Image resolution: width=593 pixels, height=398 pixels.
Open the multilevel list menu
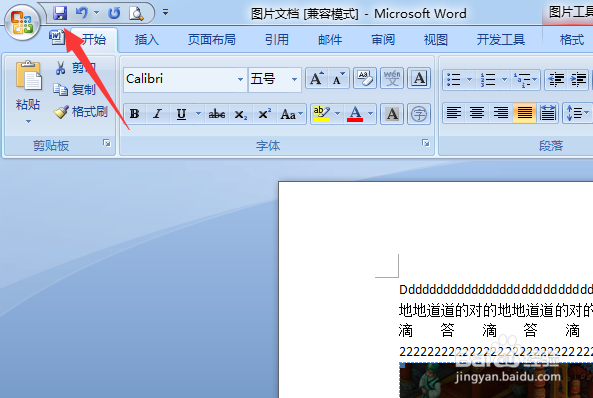[x=525, y=79]
